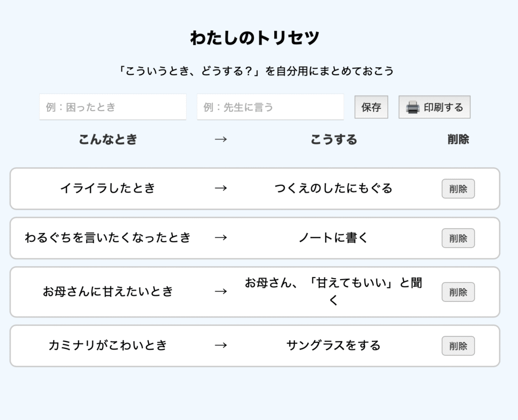Screen dimensions: 518x420
Task: Select the イライラしたとき text
Action: (108, 189)
